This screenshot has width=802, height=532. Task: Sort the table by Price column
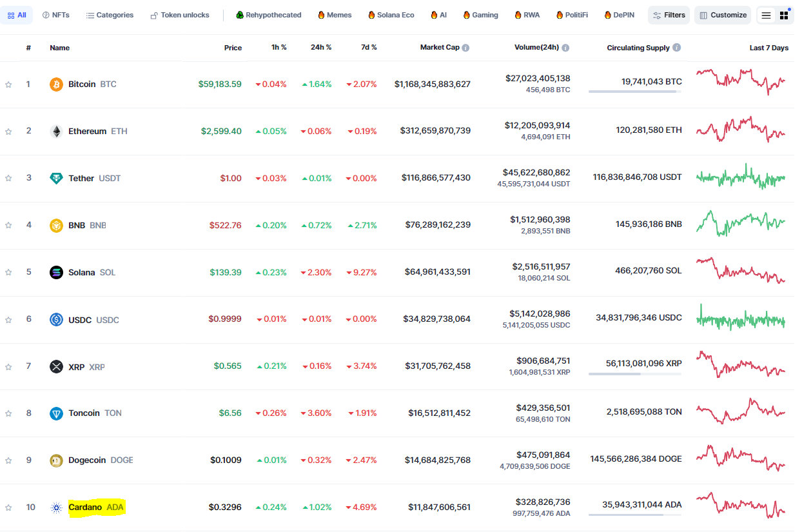tap(233, 48)
